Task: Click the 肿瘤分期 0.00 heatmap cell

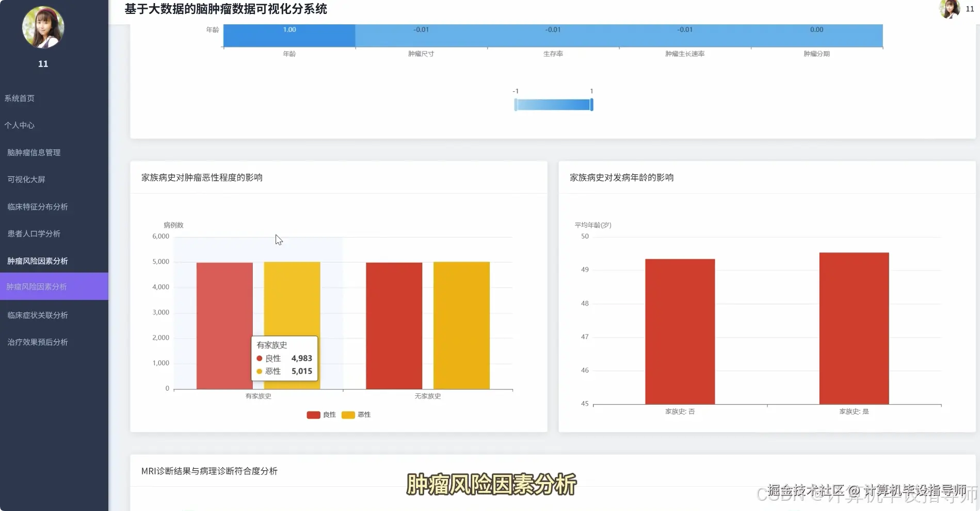Action: (817, 35)
